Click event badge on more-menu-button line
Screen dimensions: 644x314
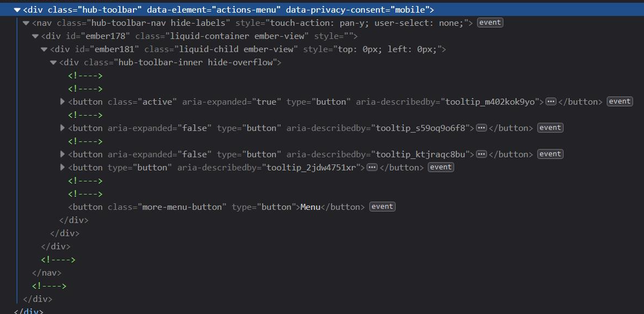point(382,207)
